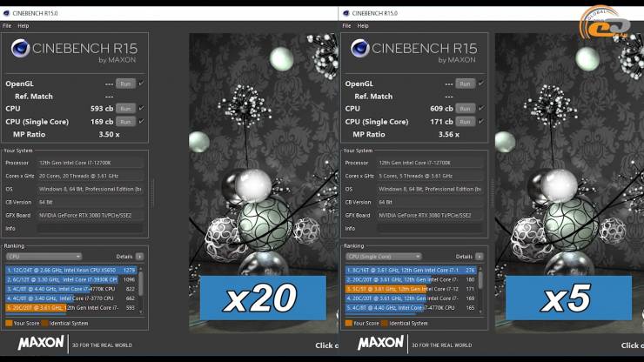
Task: Click GFX Board field in right window
Action: point(430,215)
